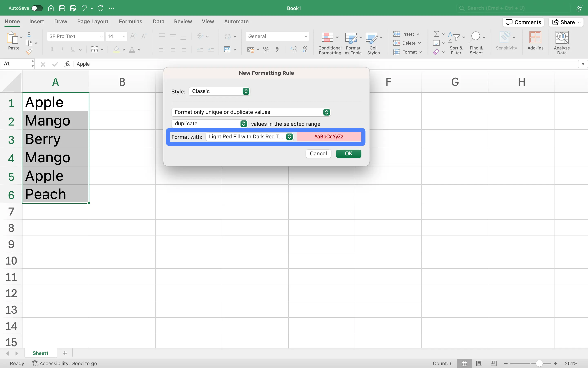The height and width of the screenshot is (368, 588).
Task: Click the Decrease Decimal icon
Action: tap(304, 49)
